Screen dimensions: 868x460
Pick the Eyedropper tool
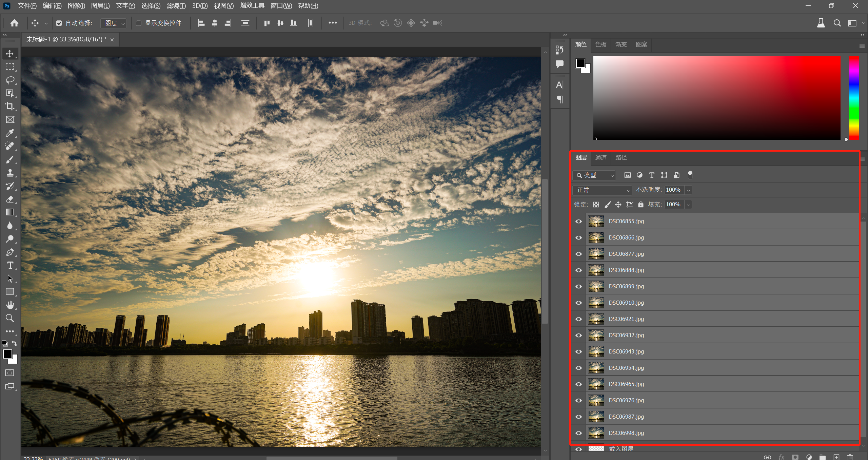(x=10, y=133)
